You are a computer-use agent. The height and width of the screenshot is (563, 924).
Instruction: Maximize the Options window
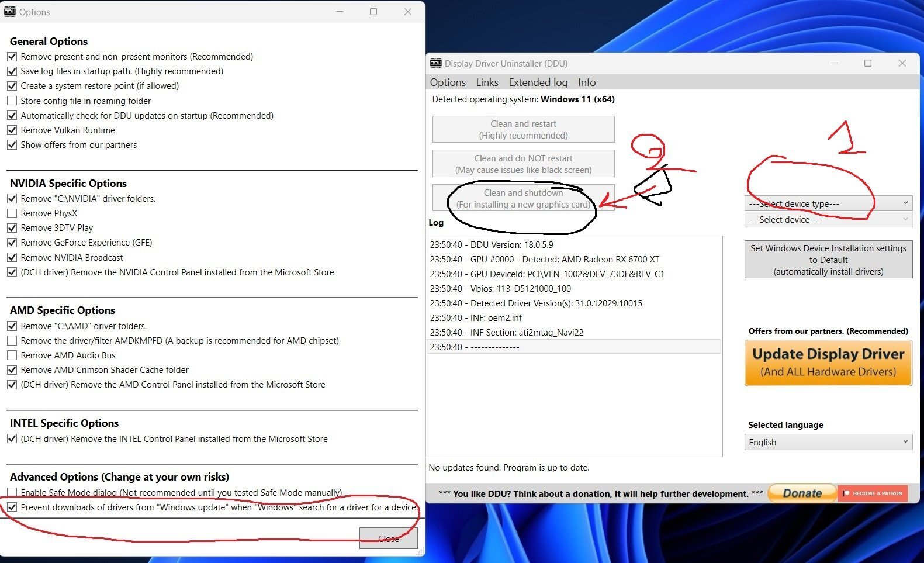tap(373, 12)
